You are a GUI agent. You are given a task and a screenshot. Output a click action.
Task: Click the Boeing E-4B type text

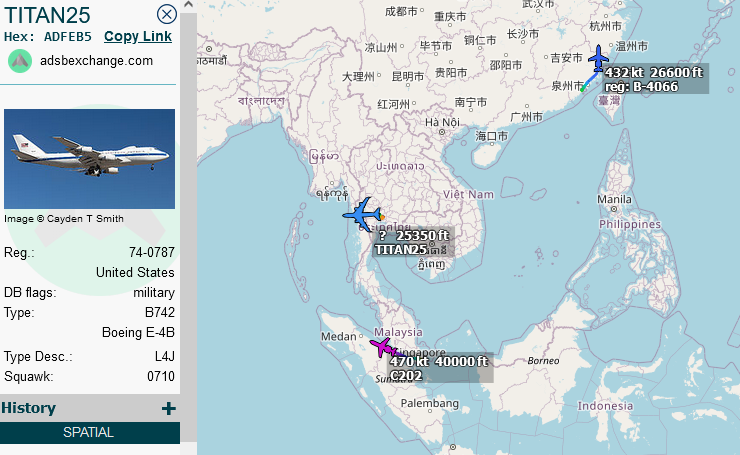[x=138, y=333]
